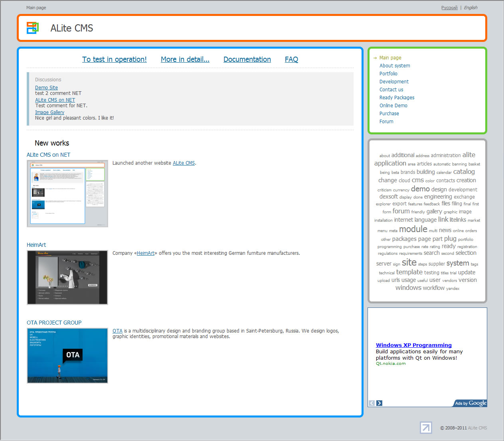504x441 pixels.
Task: Open the 'To test in operation!' link
Action: (x=115, y=59)
